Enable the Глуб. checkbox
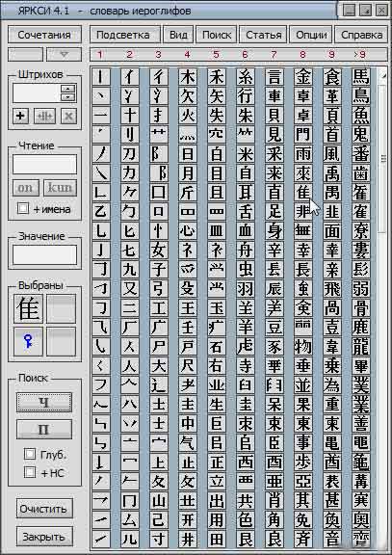This screenshot has height=555, width=392. coord(30,454)
